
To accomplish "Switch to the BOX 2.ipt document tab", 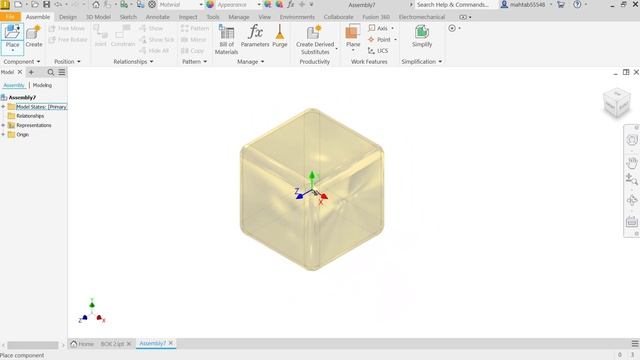I will (x=112, y=344).
